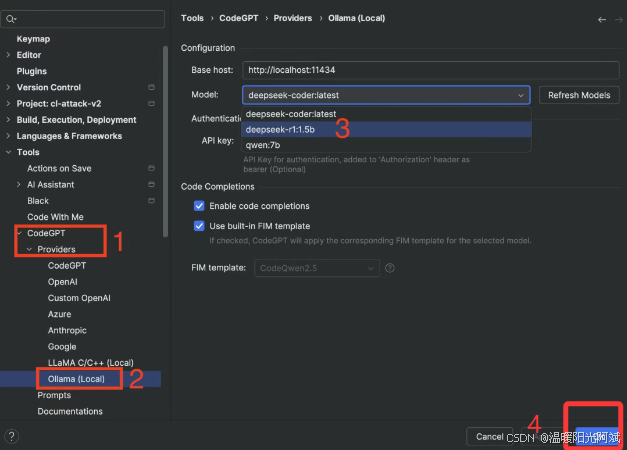Select the OpenAI provider

tap(63, 282)
